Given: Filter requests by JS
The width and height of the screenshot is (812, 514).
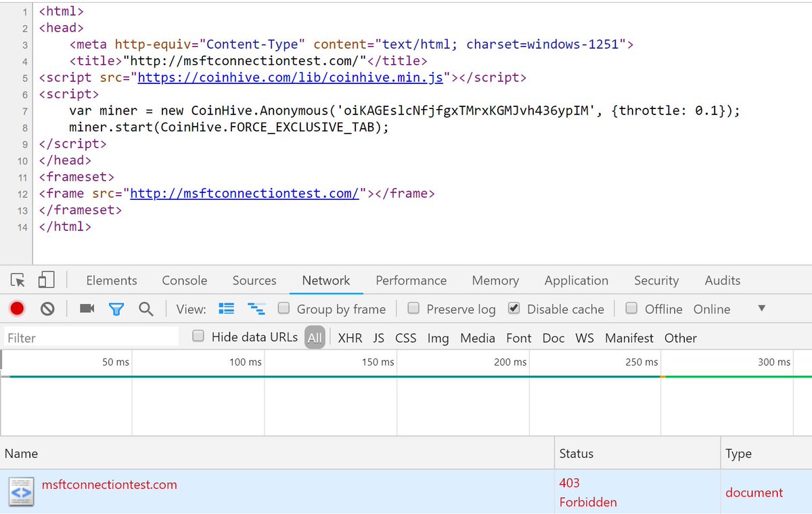Looking at the screenshot, I should (379, 338).
